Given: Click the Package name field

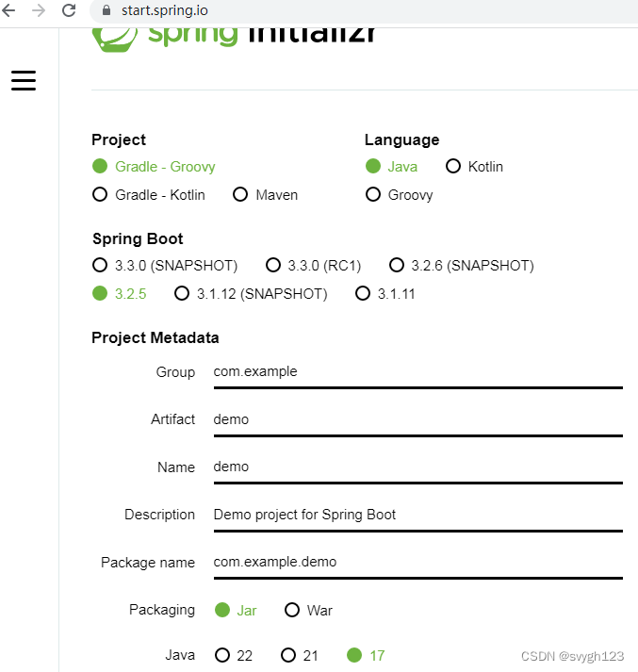Looking at the screenshot, I should click(418, 563).
